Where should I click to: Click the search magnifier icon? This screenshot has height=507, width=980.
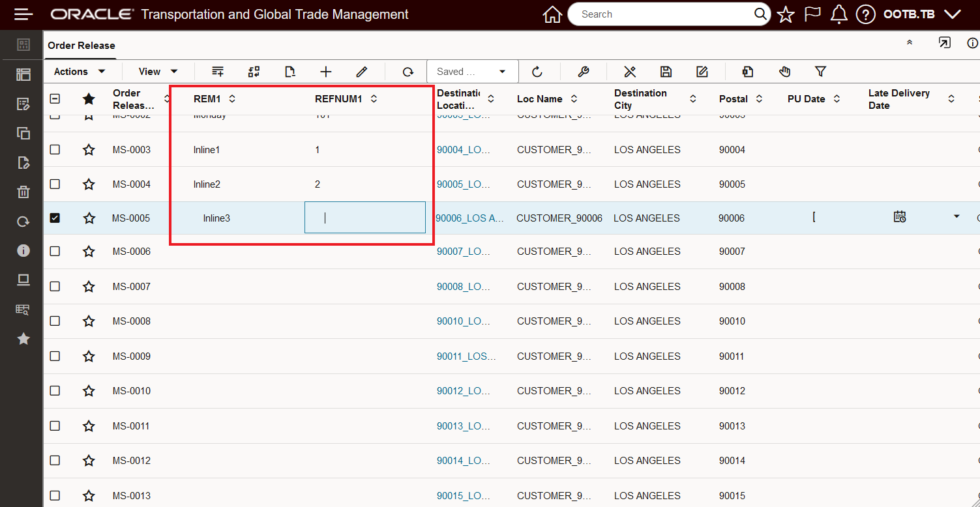coord(760,14)
